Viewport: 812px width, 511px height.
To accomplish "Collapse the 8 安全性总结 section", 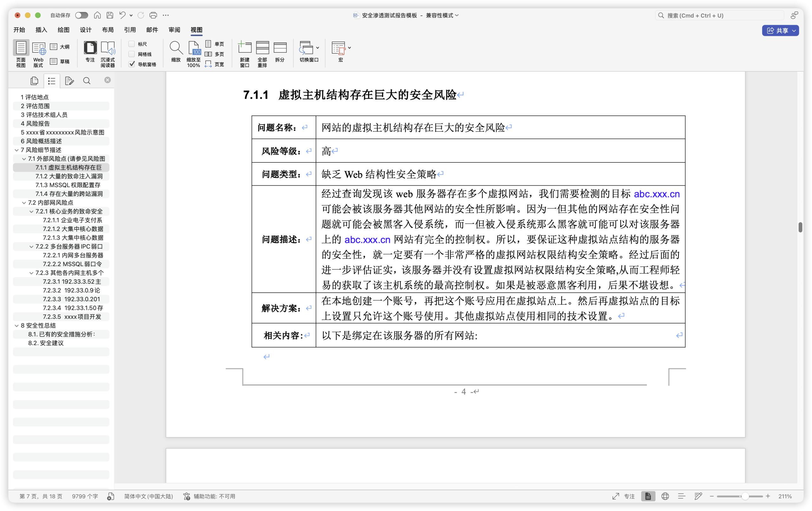I will tap(16, 325).
